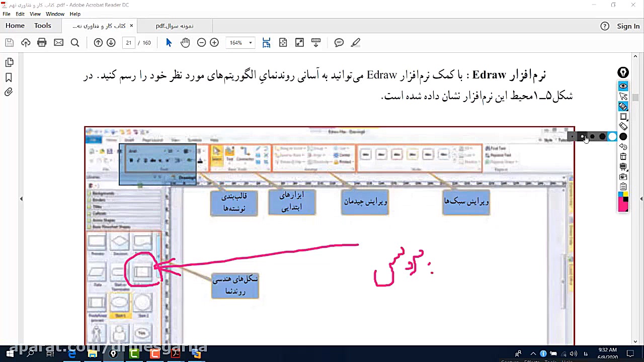Open the page thumbnails panel

[x=10, y=62]
